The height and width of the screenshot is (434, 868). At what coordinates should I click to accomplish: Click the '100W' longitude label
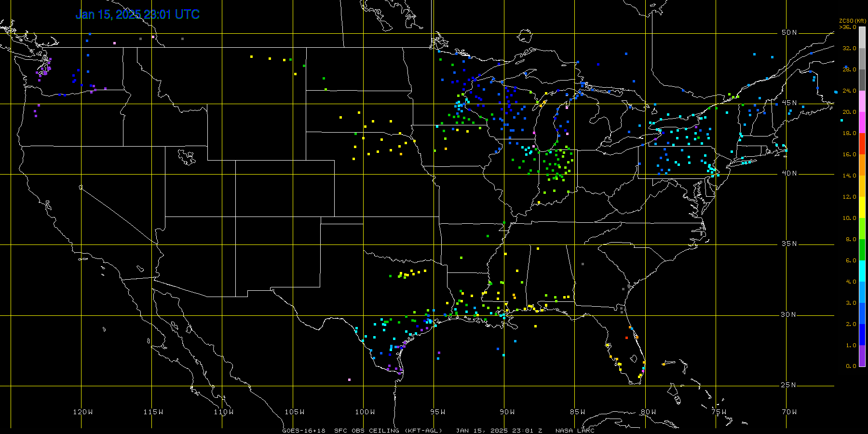pos(365,412)
